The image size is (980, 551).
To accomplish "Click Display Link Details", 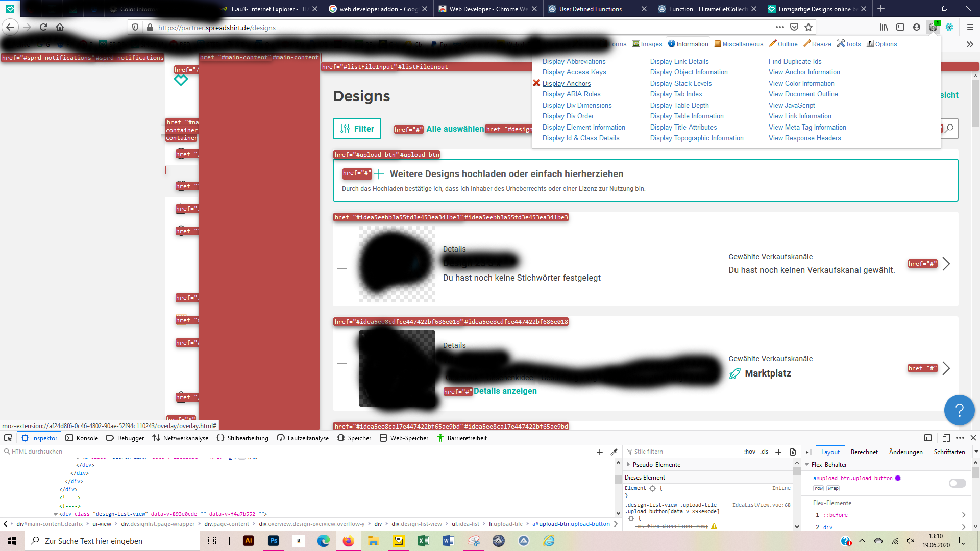I will click(x=679, y=61).
